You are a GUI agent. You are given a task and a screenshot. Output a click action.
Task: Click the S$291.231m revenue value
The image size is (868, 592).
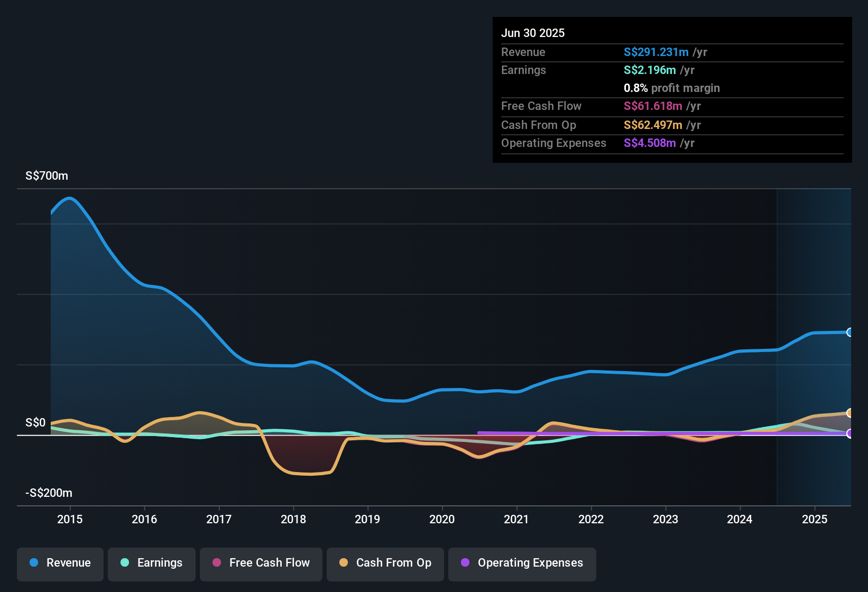(656, 52)
